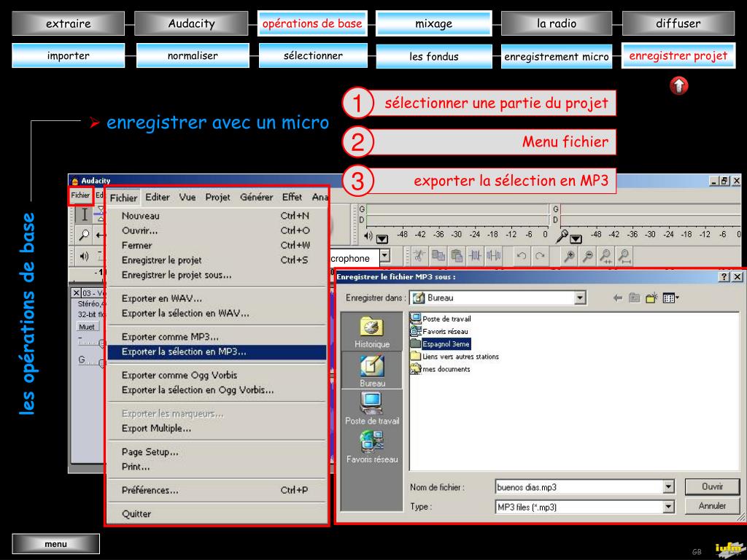Select the Espagnol 3eme folder in file list
747x560 pixels.
point(440,344)
